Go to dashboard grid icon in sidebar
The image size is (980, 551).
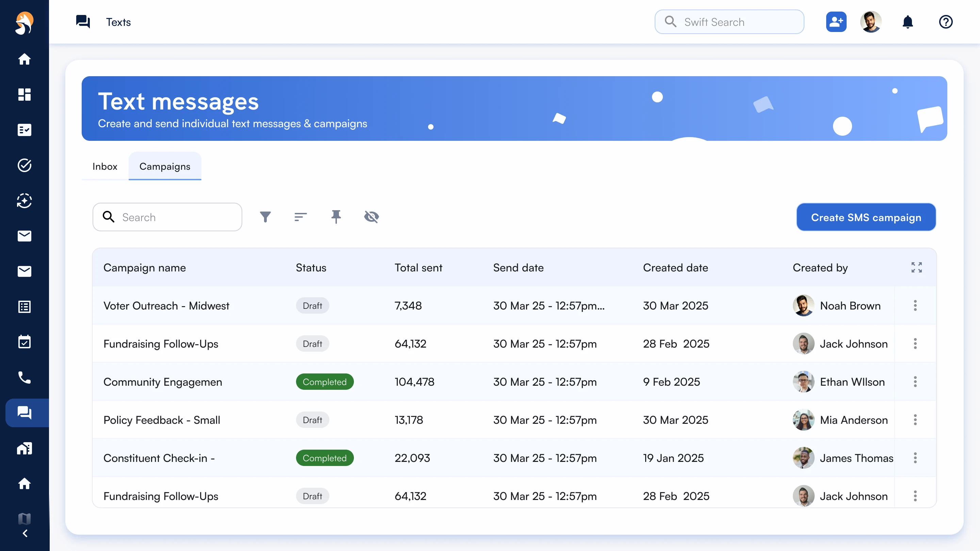click(24, 94)
